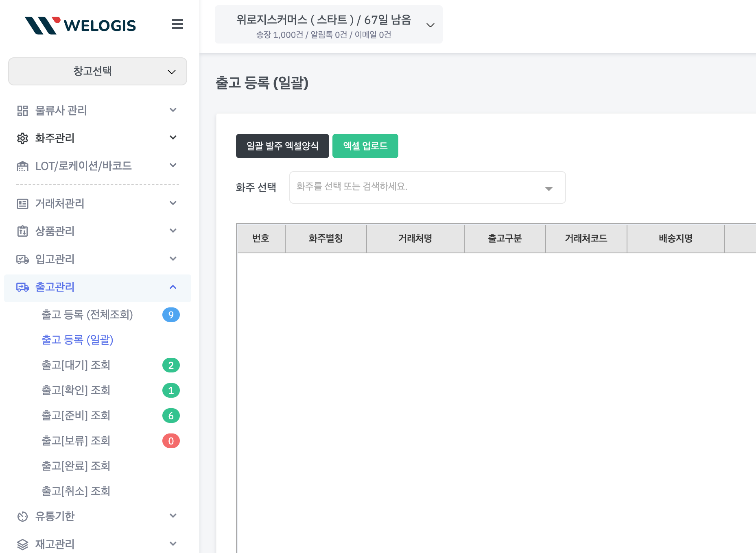Click the 화주관리 gear icon
Image resolution: width=756 pixels, height=553 pixels.
(22, 138)
